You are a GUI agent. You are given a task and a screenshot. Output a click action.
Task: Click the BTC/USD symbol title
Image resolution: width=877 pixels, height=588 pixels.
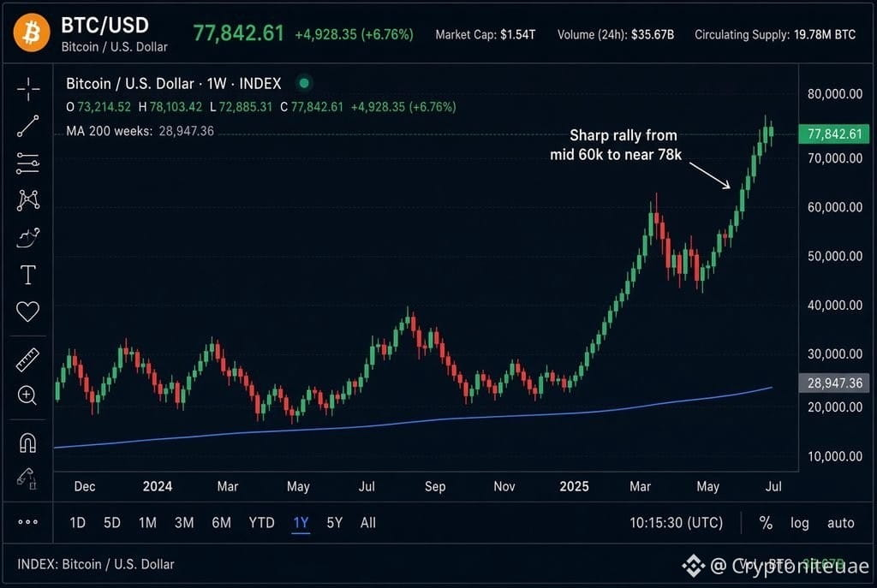tap(105, 25)
